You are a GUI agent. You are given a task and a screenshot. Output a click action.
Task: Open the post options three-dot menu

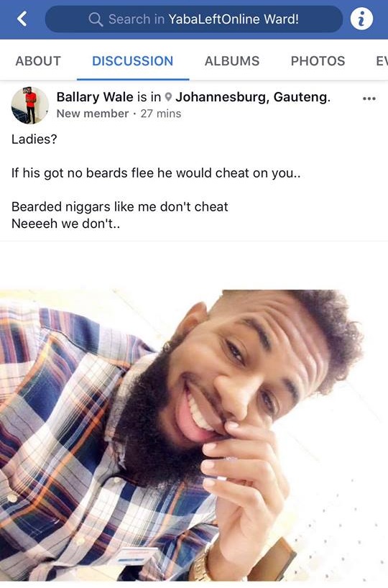[x=369, y=98]
